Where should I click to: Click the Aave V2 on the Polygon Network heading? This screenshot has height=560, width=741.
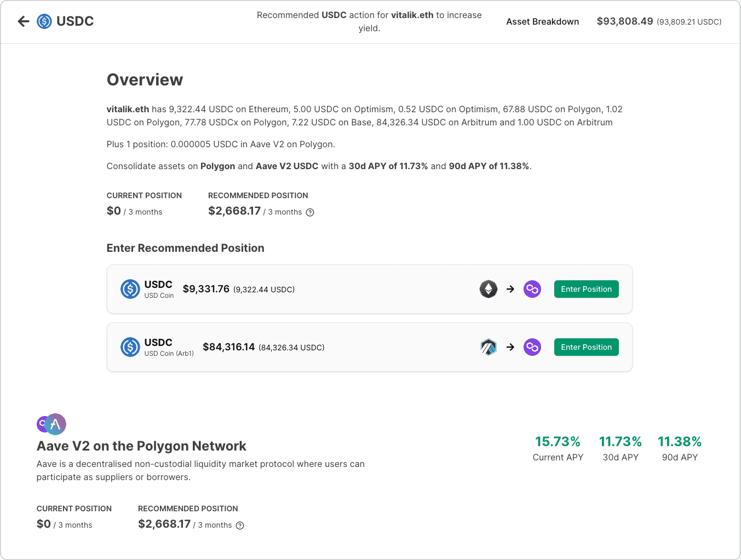(141, 446)
